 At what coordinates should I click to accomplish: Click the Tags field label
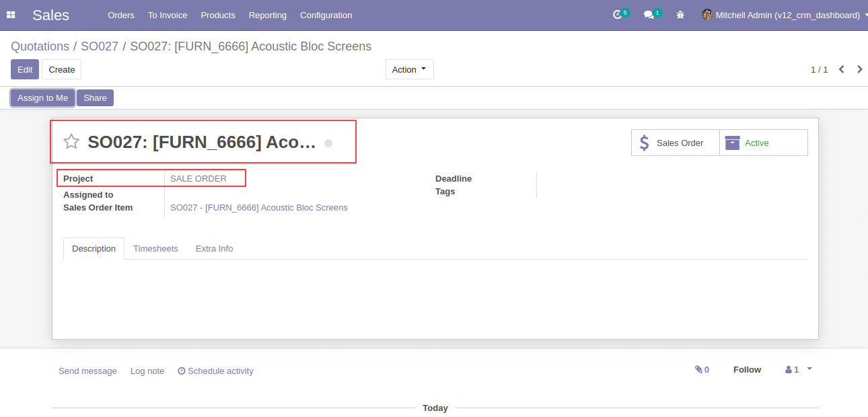pyautogui.click(x=445, y=191)
